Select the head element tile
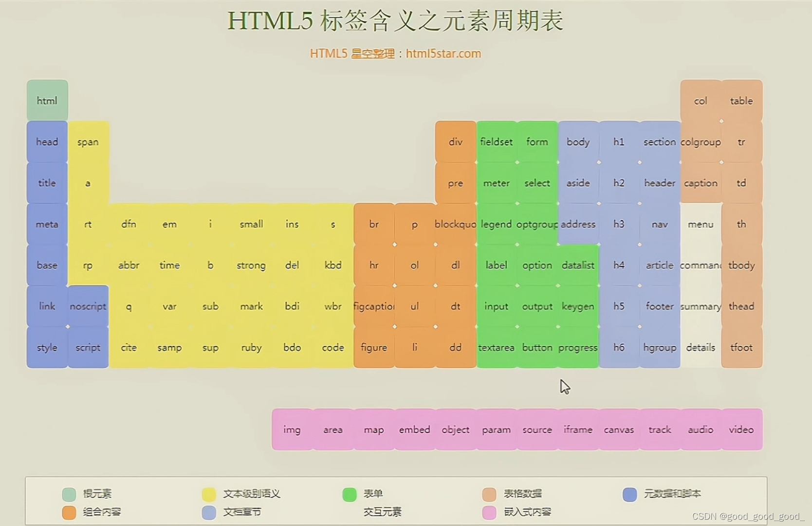The image size is (812, 526). click(x=47, y=142)
